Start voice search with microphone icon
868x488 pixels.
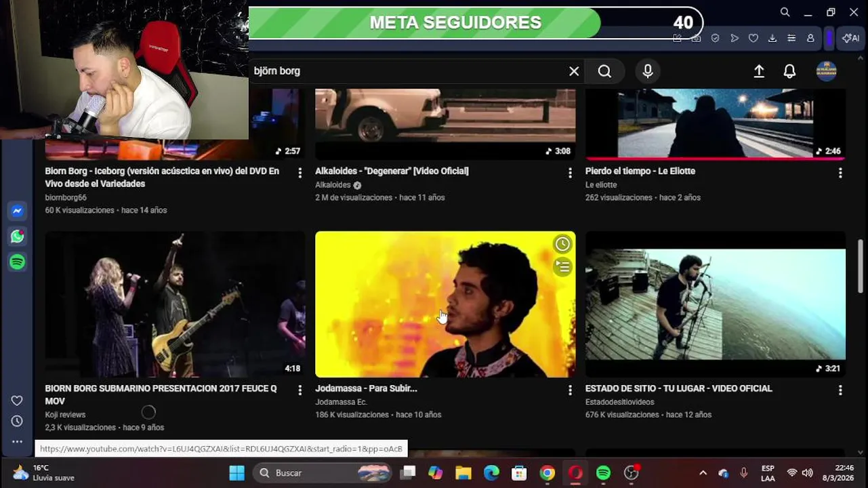(648, 71)
